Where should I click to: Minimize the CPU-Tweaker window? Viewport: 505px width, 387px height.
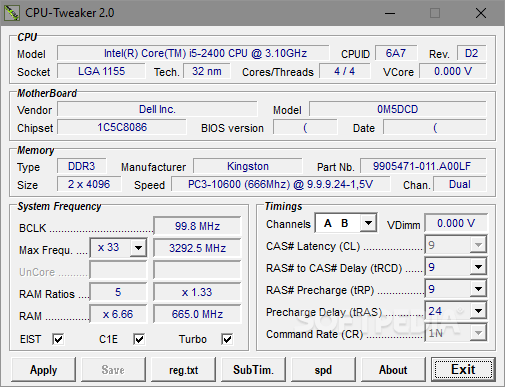pyautogui.click(x=390, y=13)
